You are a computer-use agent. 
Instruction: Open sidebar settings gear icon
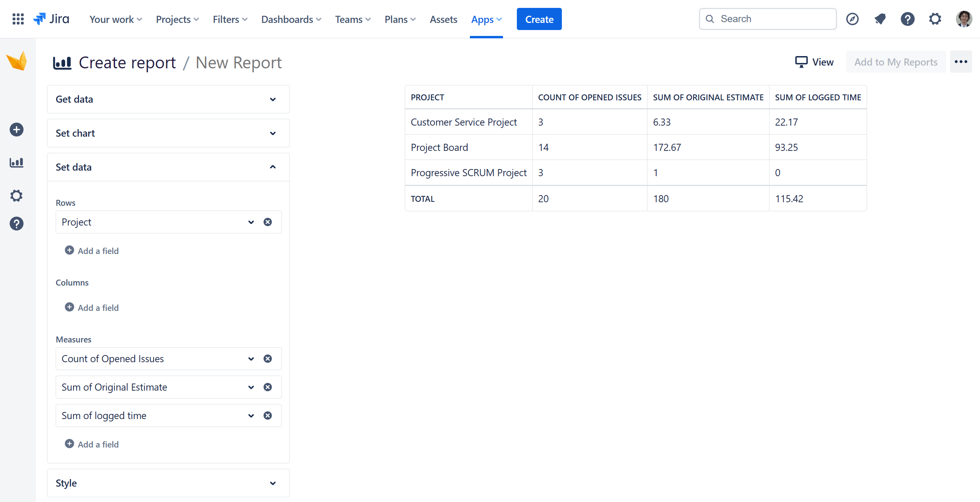click(17, 196)
